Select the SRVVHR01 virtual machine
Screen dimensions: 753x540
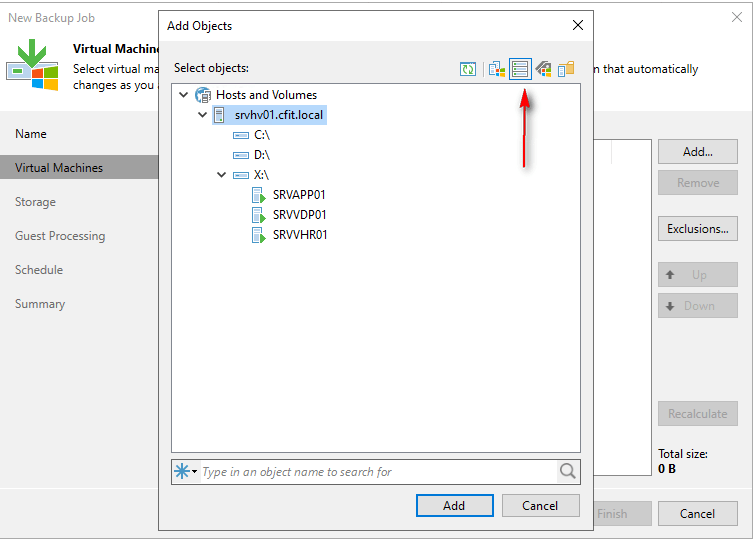(300, 235)
